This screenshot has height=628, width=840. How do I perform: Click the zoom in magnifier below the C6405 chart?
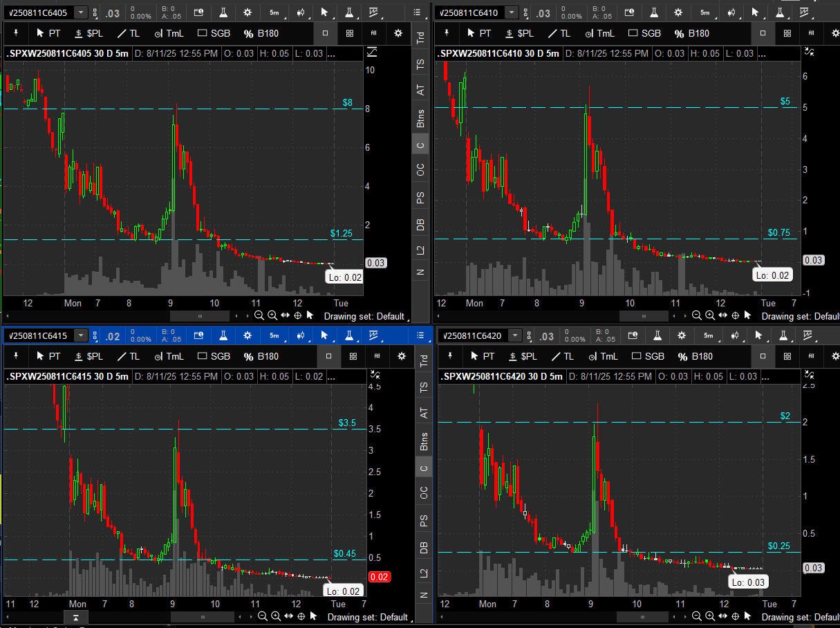pos(272,316)
